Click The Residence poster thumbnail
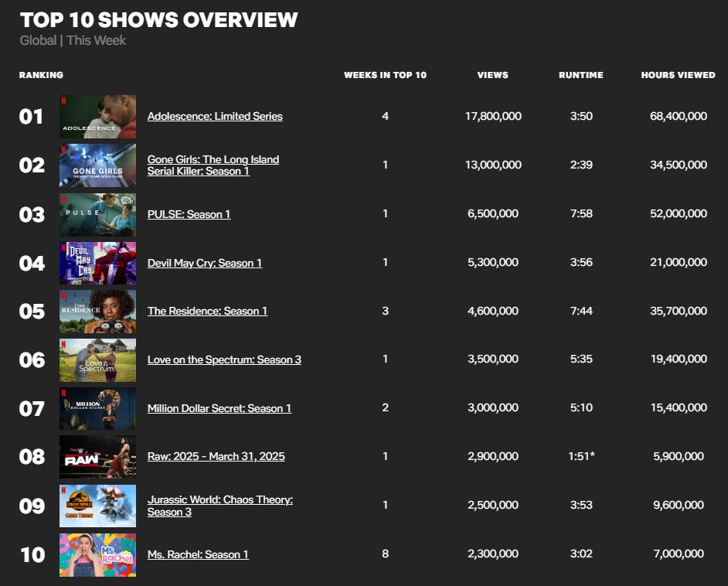 tap(97, 312)
